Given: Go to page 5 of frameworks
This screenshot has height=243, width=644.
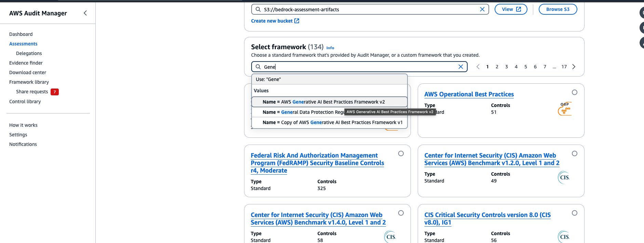Looking at the screenshot, I should [x=526, y=67].
